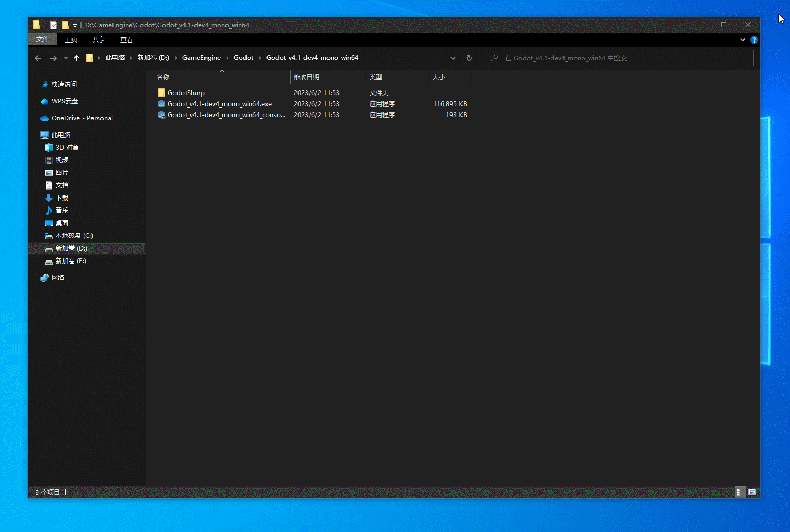Open the Godot console version executable
The height and width of the screenshot is (532, 790).
(x=161, y=114)
